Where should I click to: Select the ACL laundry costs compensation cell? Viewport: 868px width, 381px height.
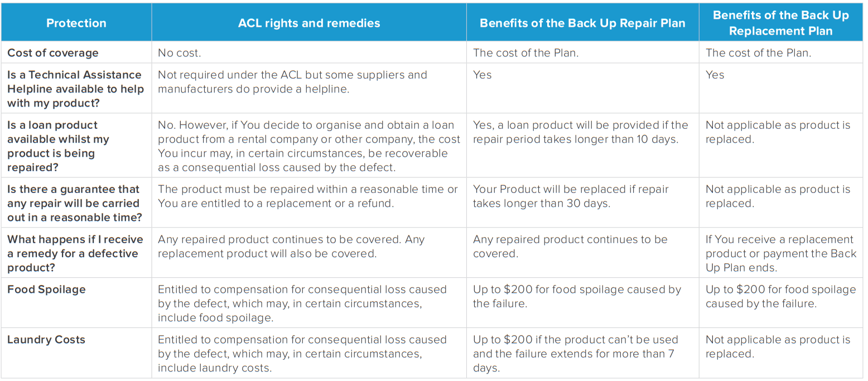(302, 354)
